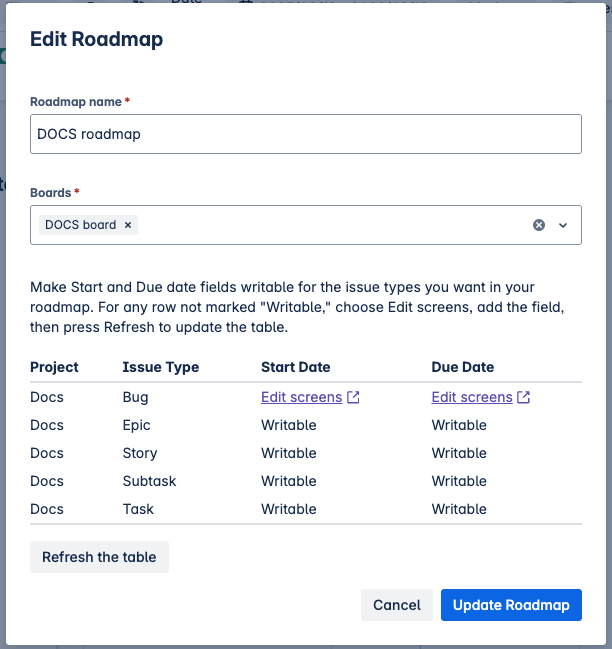Click the Roadmap name input field
Image resolution: width=612 pixels, height=649 pixels.
point(306,134)
